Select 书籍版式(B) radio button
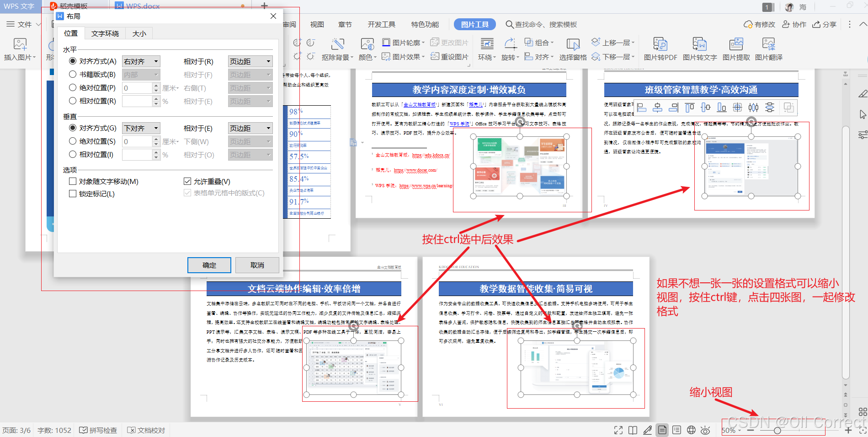Image resolution: width=868 pixels, height=437 pixels. coord(73,74)
